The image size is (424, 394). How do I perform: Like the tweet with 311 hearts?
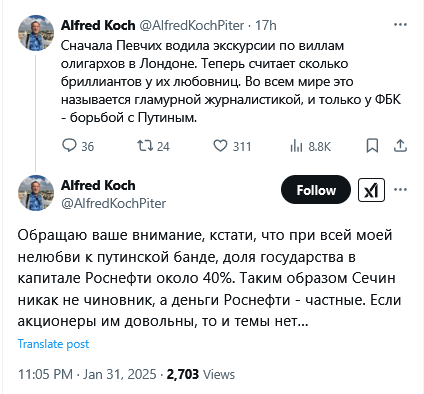tap(220, 146)
